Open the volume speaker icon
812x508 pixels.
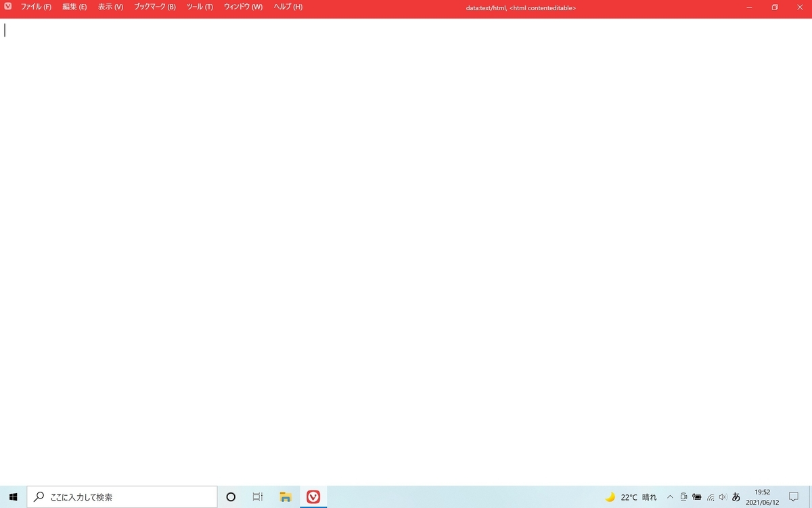point(721,496)
